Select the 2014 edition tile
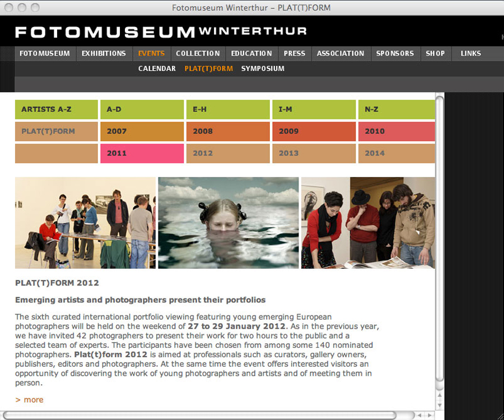This screenshot has height=420, width=504. coord(396,153)
